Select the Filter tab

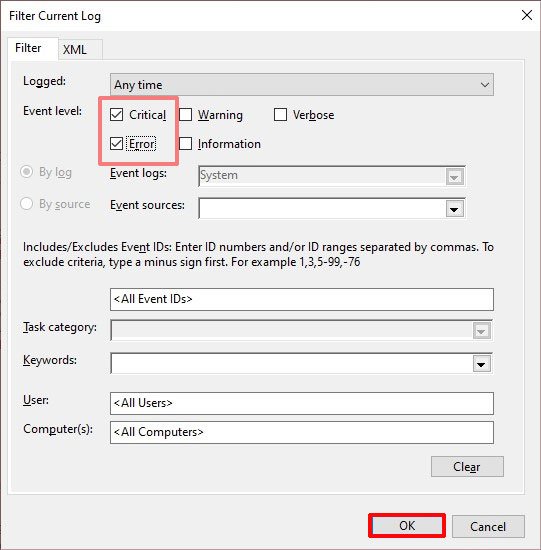point(28,48)
